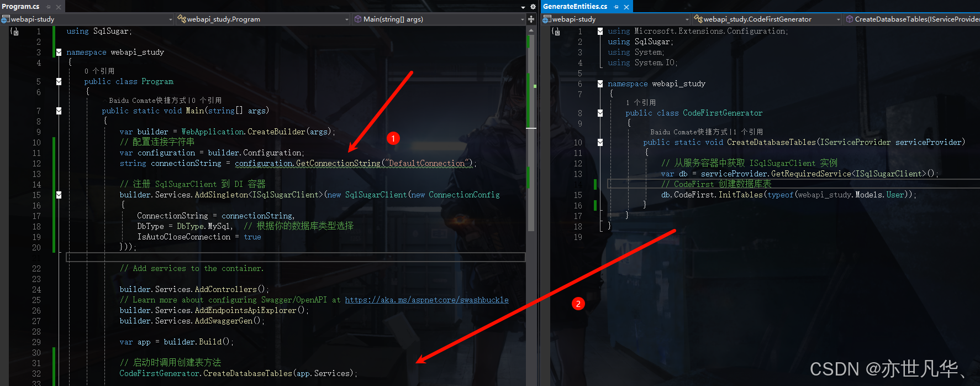Click 'using System.IO;' in GenerateEntities.cs

pyautogui.click(x=642, y=63)
